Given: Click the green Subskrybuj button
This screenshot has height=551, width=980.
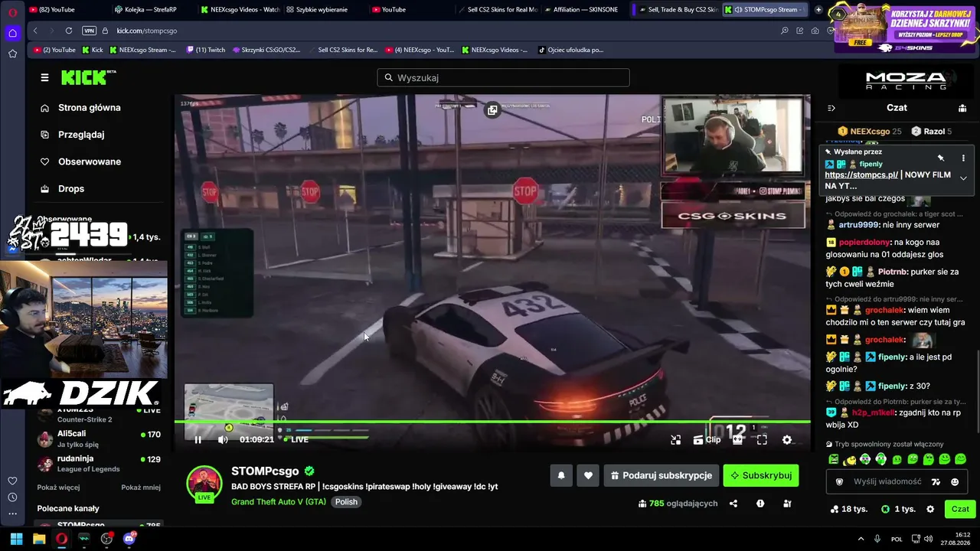Looking at the screenshot, I should tap(761, 475).
